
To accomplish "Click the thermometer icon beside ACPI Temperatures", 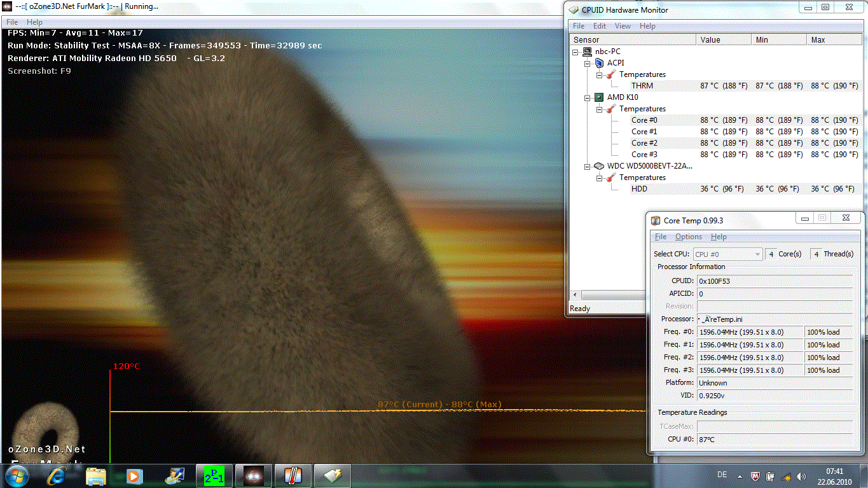I will [610, 74].
